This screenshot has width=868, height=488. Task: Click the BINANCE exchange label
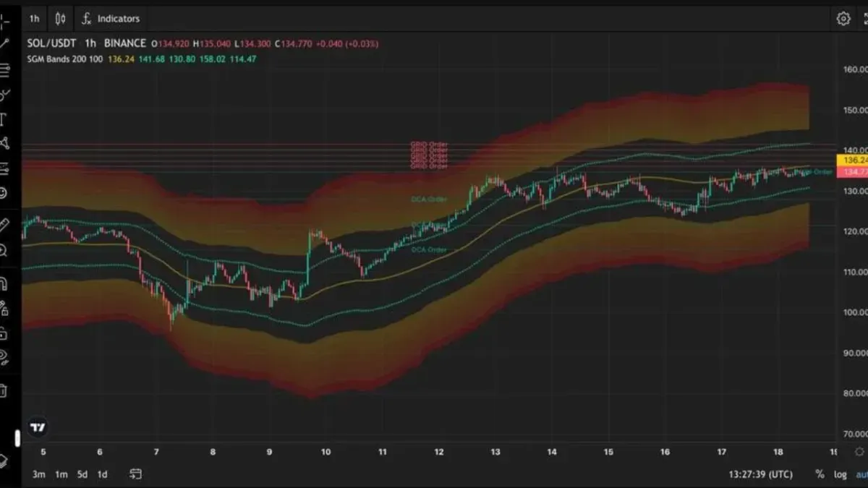coord(124,43)
